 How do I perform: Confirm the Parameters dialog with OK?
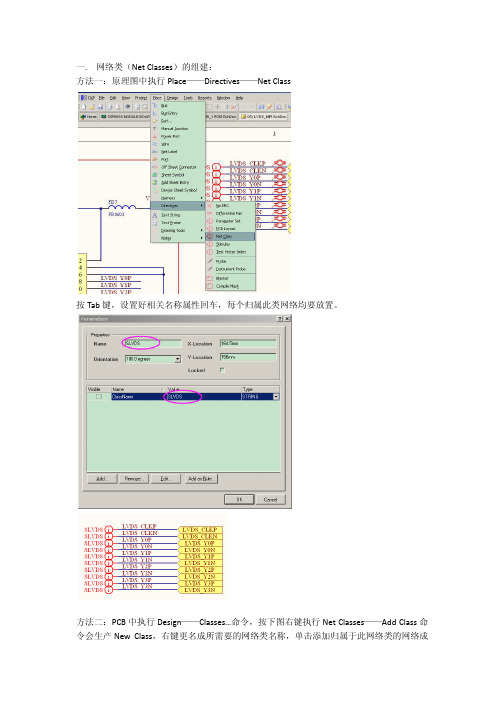pyautogui.click(x=239, y=499)
